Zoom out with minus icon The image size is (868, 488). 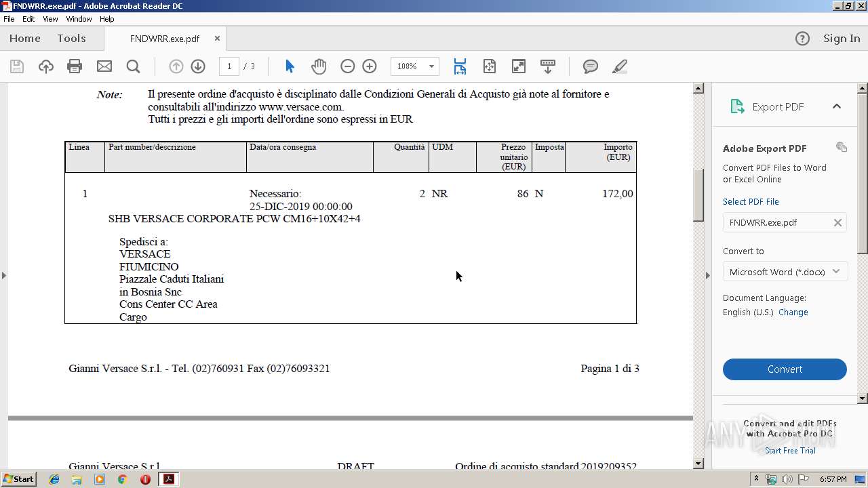347,66
